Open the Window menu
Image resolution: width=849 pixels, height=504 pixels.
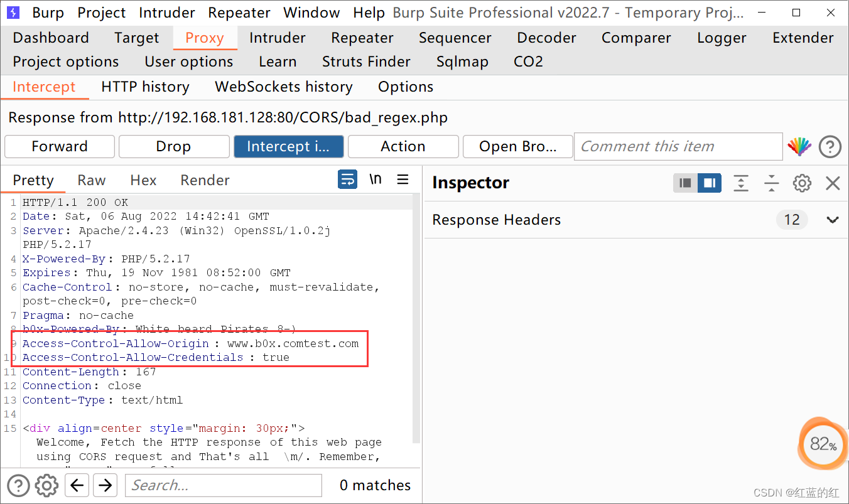click(x=312, y=13)
